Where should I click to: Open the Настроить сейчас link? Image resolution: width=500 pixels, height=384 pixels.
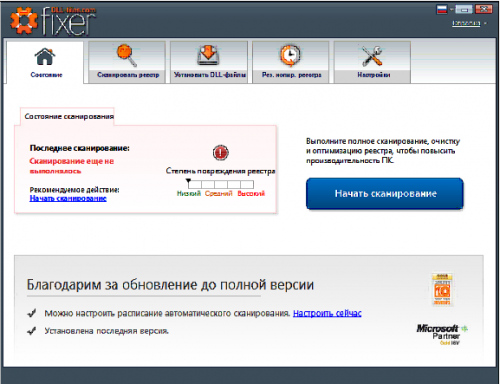pos(327,313)
